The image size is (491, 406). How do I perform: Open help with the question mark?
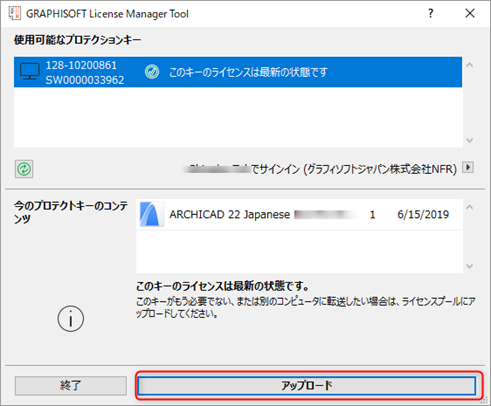(x=431, y=13)
